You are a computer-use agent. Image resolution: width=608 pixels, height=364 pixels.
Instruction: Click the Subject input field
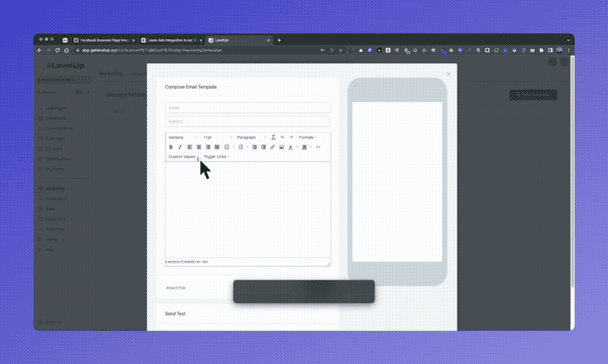pyautogui.click(x=247, y=122)
